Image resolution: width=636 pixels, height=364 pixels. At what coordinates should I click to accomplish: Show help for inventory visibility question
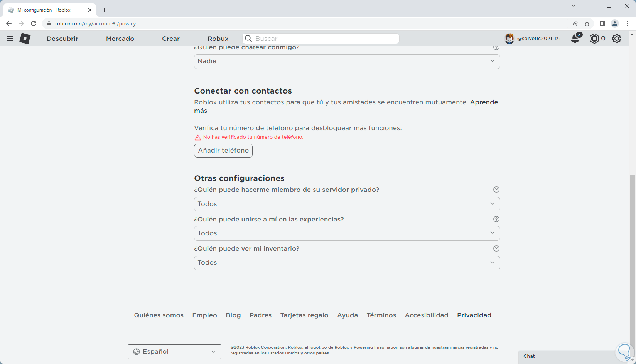click(496, 248)
